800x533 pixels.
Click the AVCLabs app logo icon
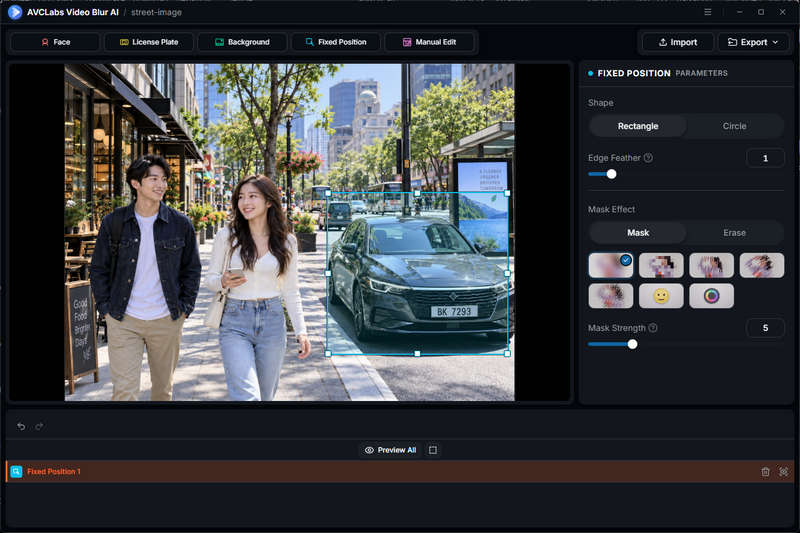[x=15, y=12]
